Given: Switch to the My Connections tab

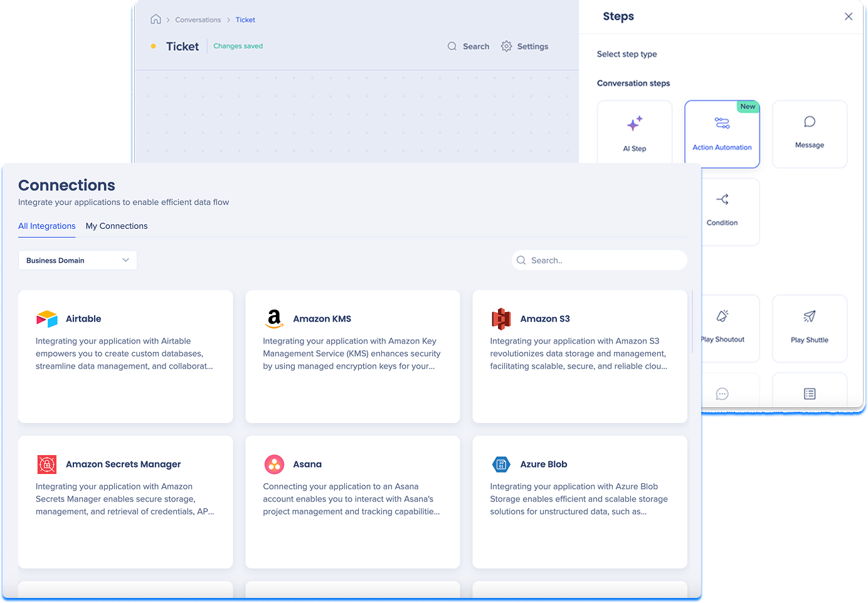Looking at the screenshot, I should (117, 226).
